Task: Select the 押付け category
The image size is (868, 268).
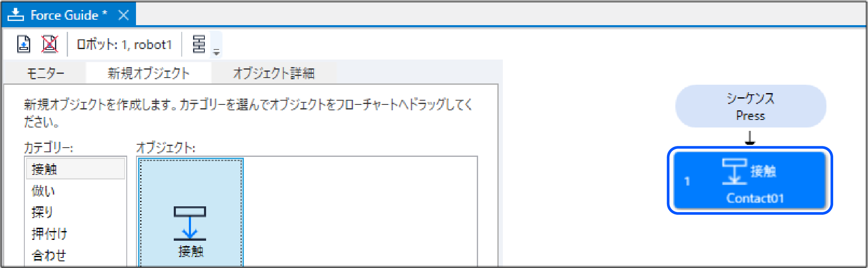Action: tap(46, 233)
